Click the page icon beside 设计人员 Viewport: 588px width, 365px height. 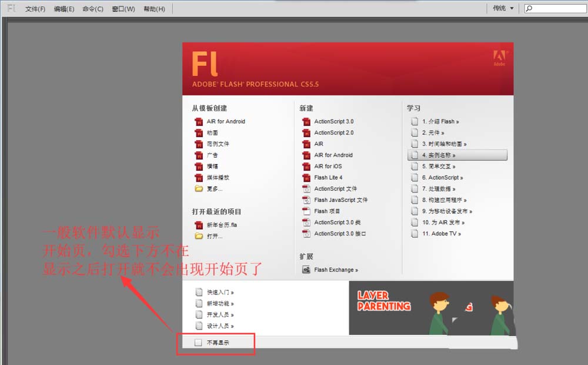click(x=199, y=326)
